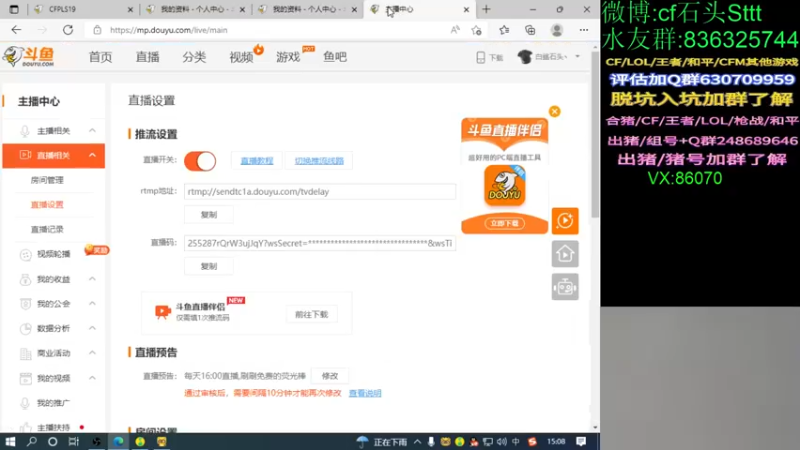Select 房间管理 in sidebar
Viewport: 800px width, 450px height.
[47, 180]
